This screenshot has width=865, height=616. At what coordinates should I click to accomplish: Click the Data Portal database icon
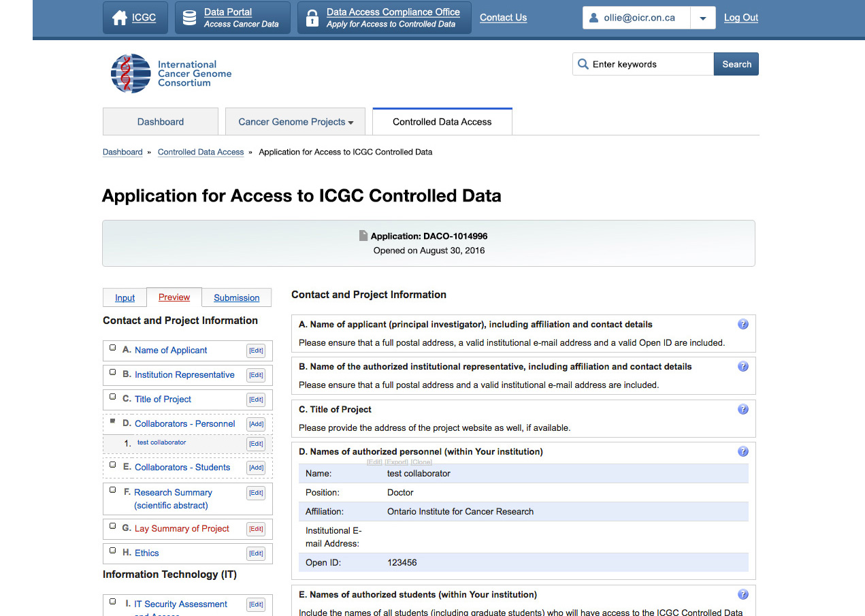[x=190, y=18]
